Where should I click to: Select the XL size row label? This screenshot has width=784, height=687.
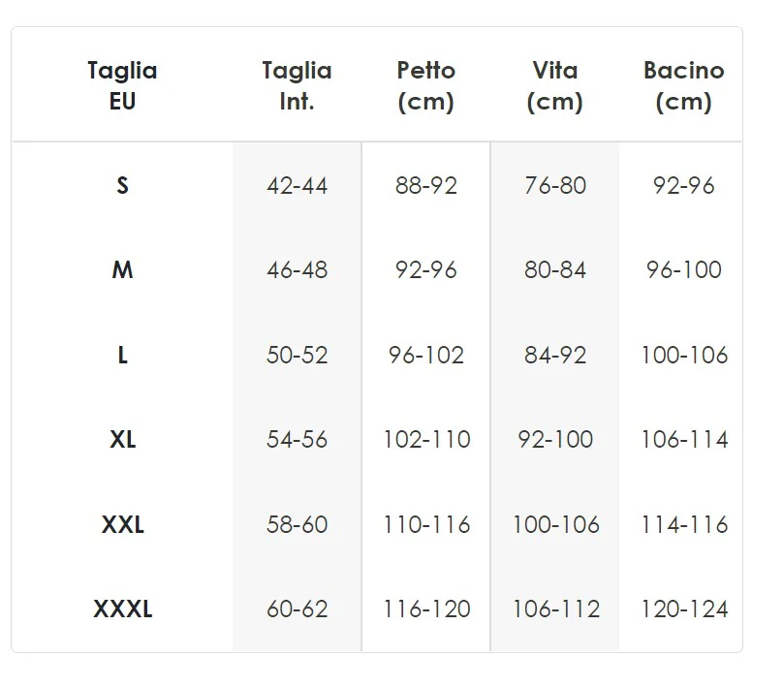click(122, 439)
